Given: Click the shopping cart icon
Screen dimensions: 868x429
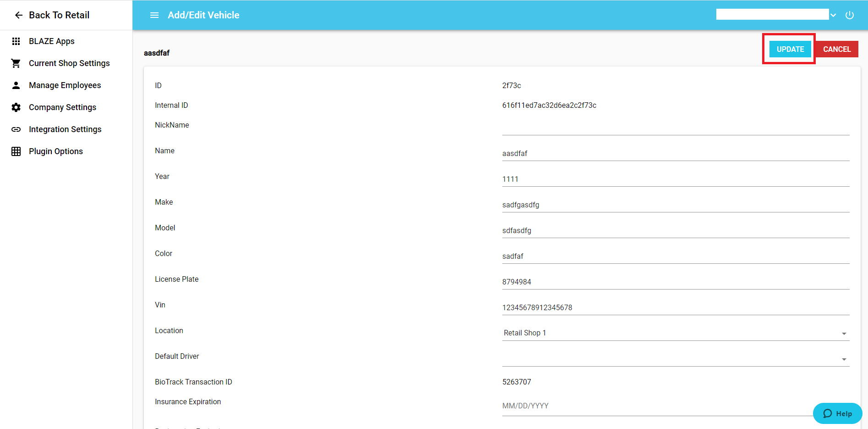Looking at the screenshot, I should click(16, 63).
